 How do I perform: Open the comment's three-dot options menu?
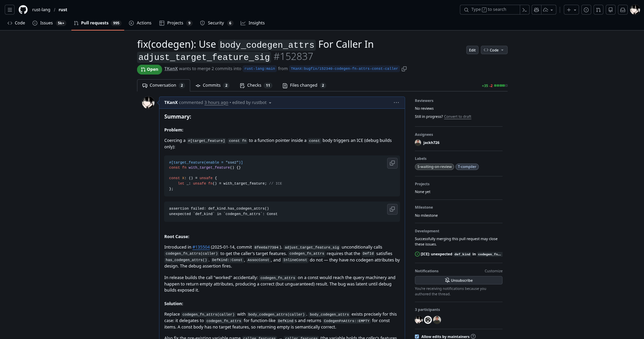[x=396, y=103]
